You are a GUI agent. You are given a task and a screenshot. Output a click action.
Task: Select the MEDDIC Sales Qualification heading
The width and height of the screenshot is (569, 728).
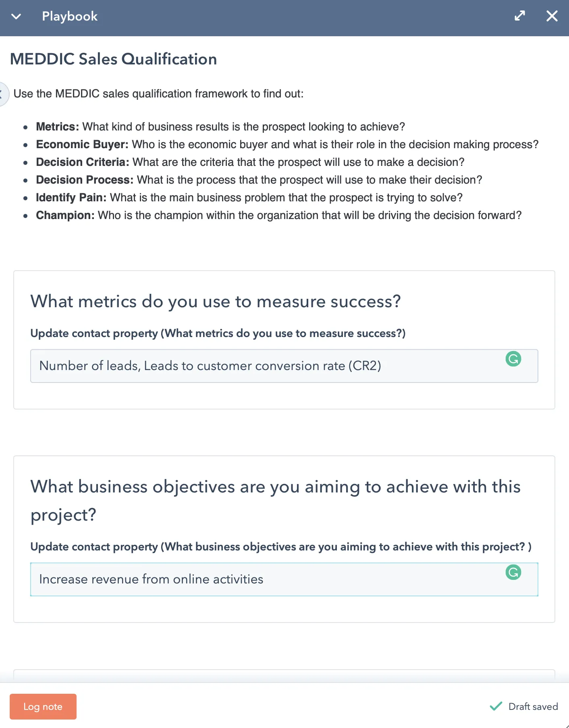(113, 59)
